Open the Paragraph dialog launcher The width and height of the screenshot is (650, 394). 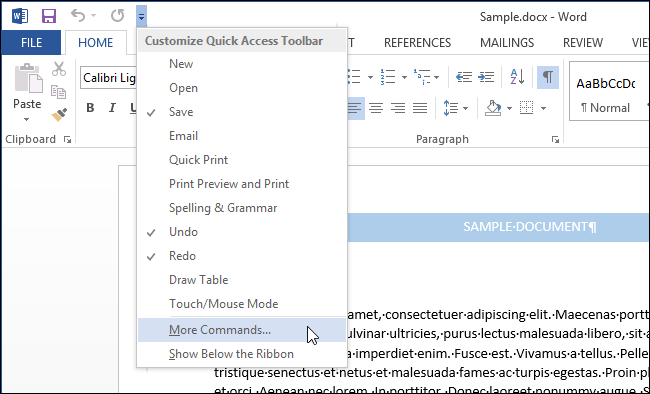coord(555,140)
